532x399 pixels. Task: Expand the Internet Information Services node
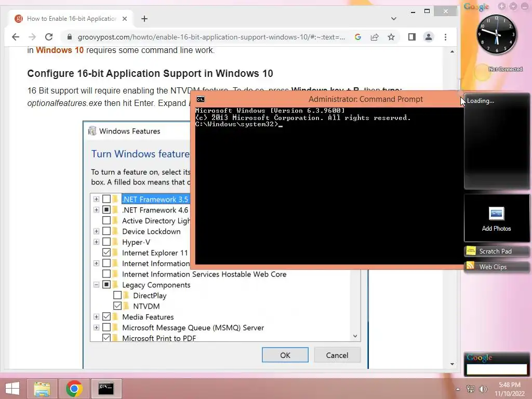[x=96, y=263]
